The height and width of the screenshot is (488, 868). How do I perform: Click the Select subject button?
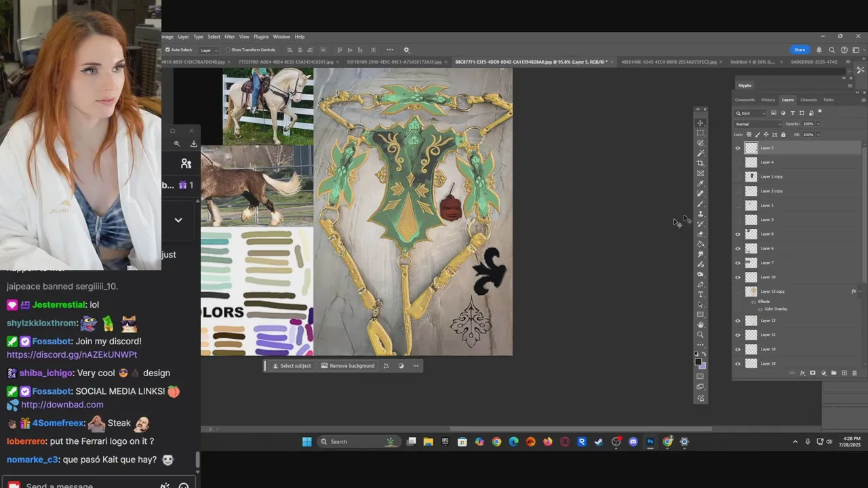(292, 366)
